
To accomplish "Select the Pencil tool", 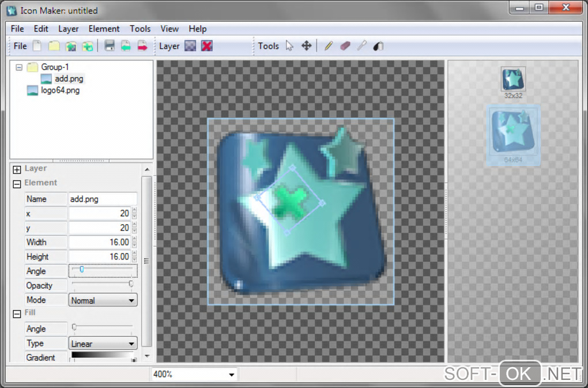I will tap(329, 46).
